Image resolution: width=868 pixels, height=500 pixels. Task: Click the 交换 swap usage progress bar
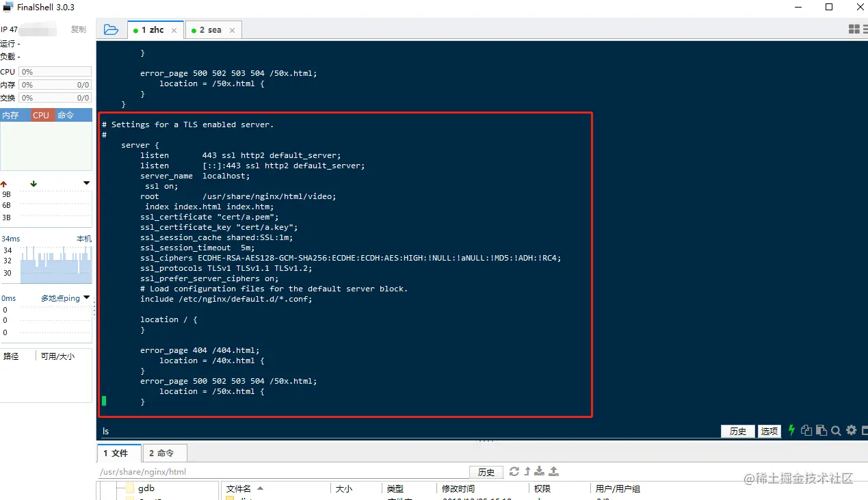(x=55, y=98)
